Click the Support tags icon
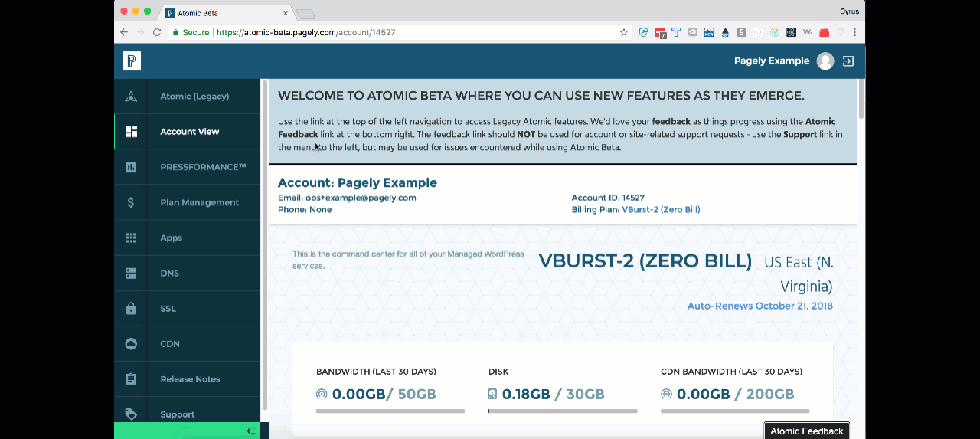Viewport: 980px width, 439px height. pyautogui.click(x=131, y=414)
